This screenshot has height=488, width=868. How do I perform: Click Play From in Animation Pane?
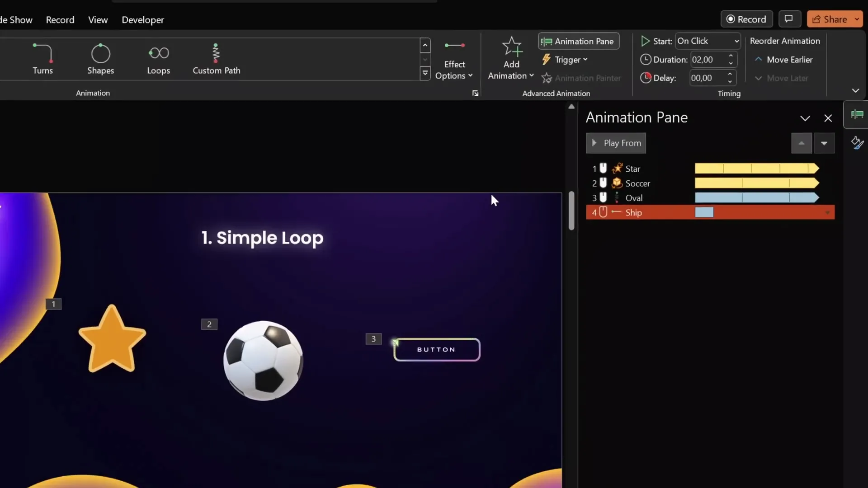click(x=616, y=143)
